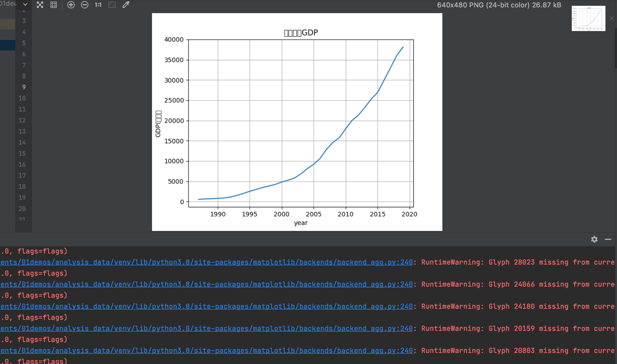Image resolution: width=617 pixels, height=364 pixels.
Task: Click the GDP chart thumbnail preview
Action: [x=588, y=18]
